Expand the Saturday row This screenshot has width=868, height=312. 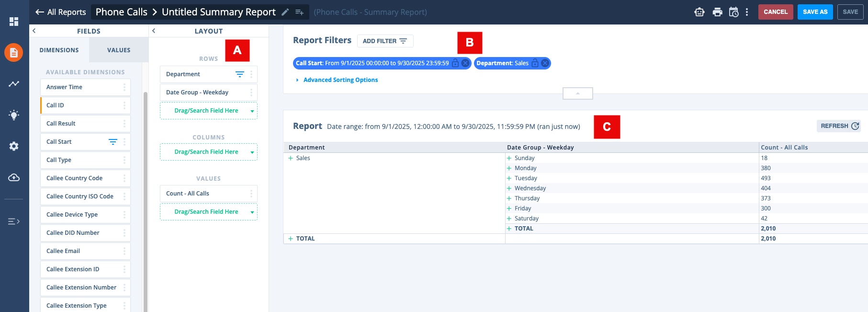[x=509, y=219]
